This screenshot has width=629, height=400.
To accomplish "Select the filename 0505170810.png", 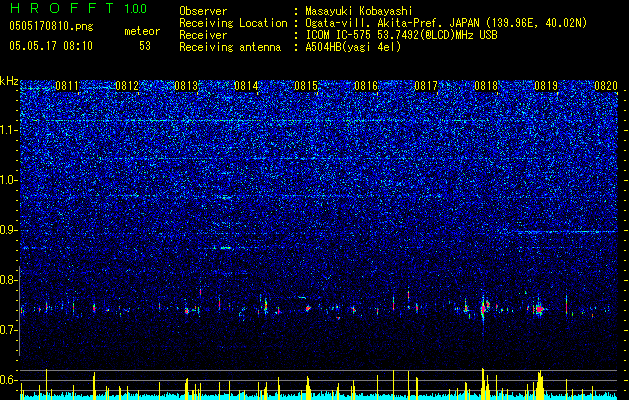I will pos(51,26).
